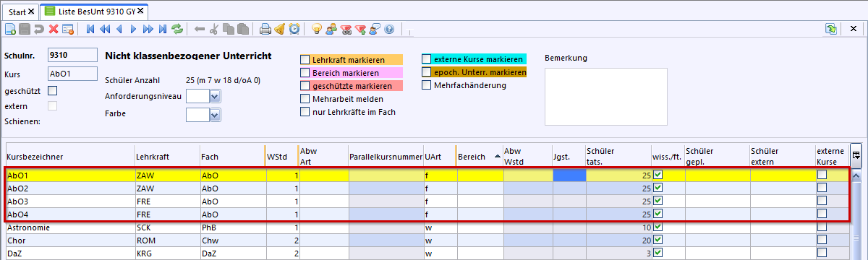Open the Farbe dropdown
This screenshot has height=260, width=868.
[x=215, y=115]
